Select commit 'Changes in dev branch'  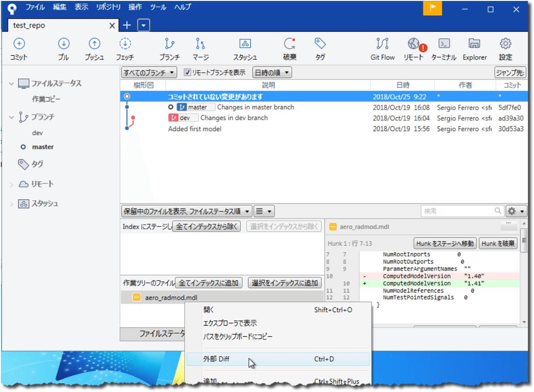[x=324, y=118]
